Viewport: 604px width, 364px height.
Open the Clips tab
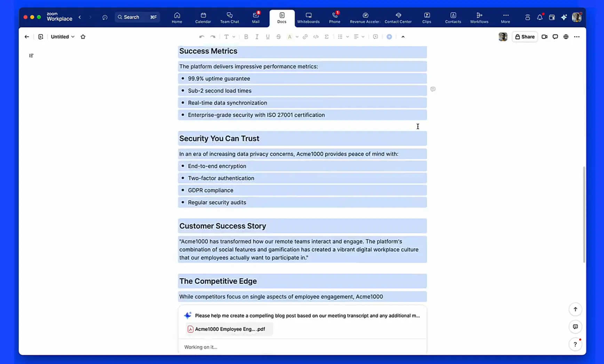tap(427, 18)
